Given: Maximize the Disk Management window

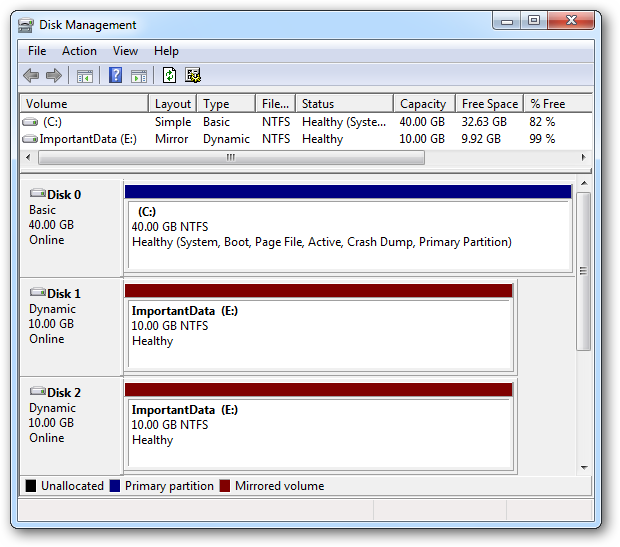Looking at the screenshot, I should [534, 21].
